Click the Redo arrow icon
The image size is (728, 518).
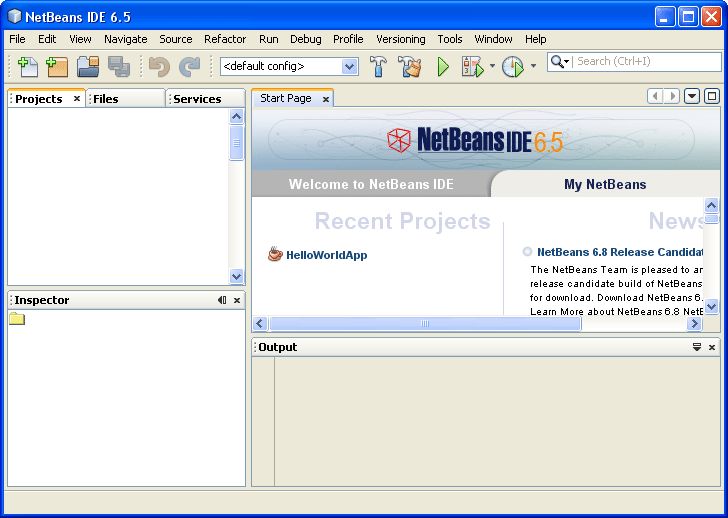189,67
